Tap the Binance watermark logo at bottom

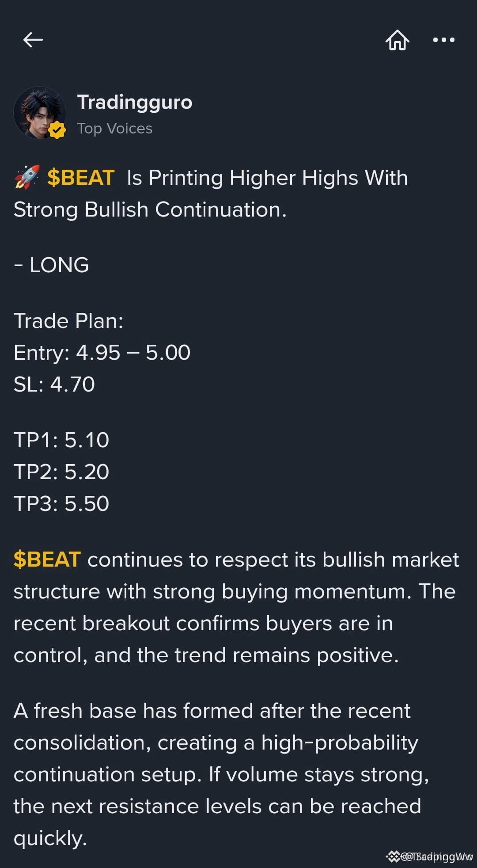[393, 857]
